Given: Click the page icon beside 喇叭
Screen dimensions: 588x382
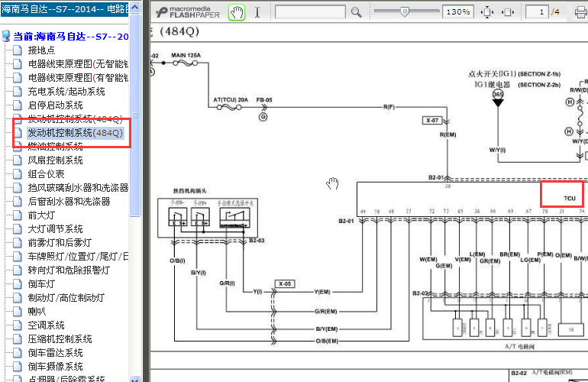Looking at the screenshot, I should 18,312.
